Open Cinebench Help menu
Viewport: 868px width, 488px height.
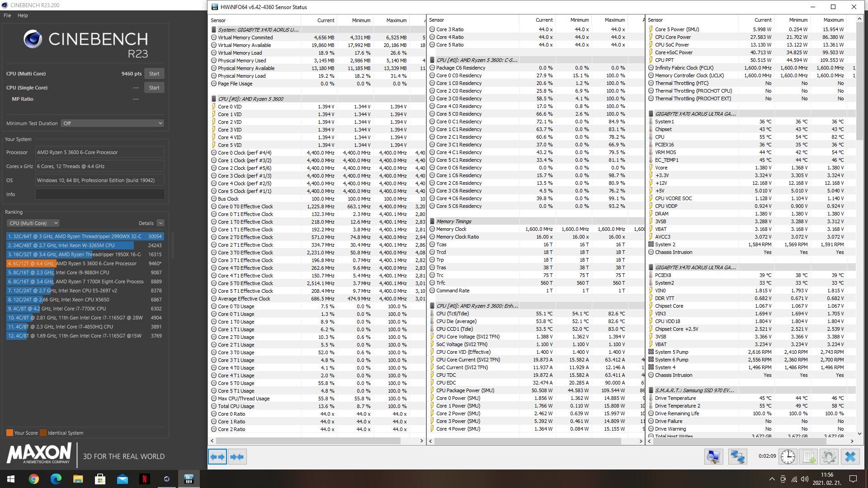click(23, 15)
